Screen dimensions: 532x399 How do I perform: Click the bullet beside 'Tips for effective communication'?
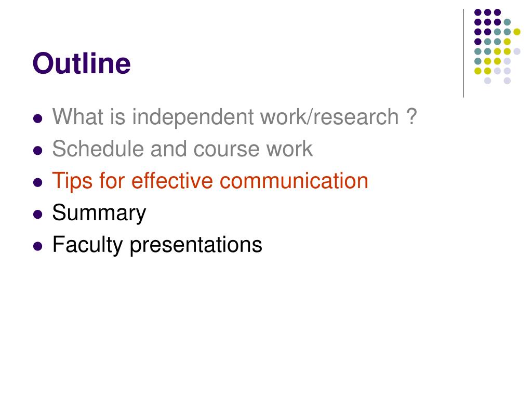(x=37, y=182)
